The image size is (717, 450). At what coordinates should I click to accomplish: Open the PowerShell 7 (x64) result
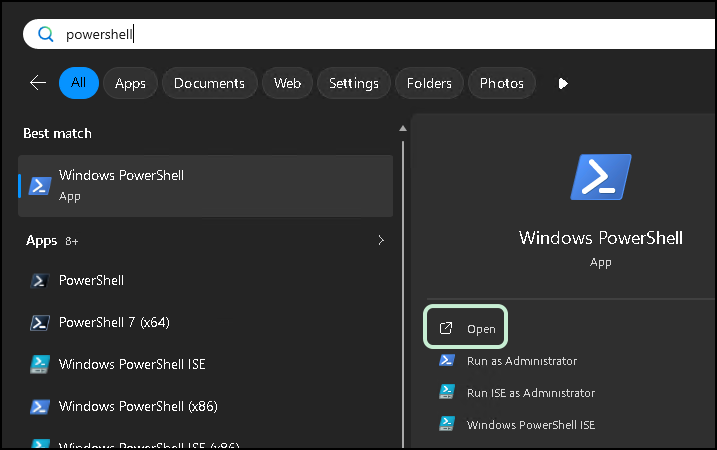[x=205, y=322]
